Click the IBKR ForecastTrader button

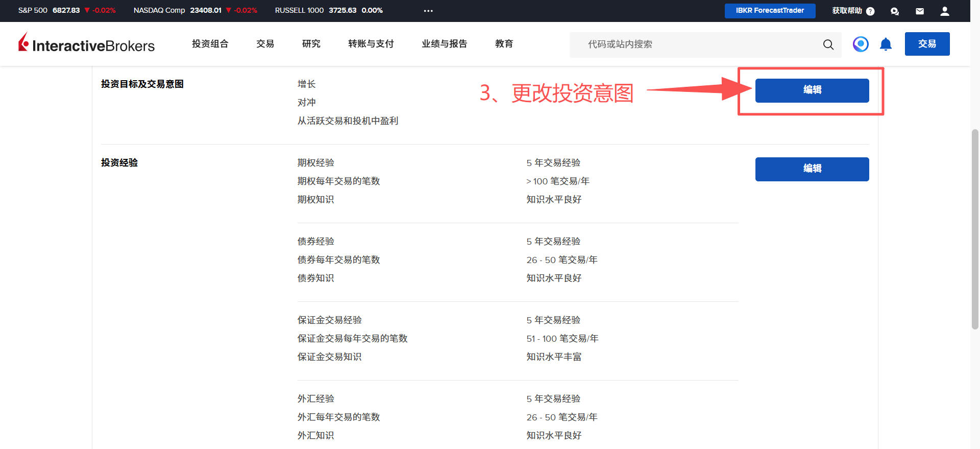770,11
